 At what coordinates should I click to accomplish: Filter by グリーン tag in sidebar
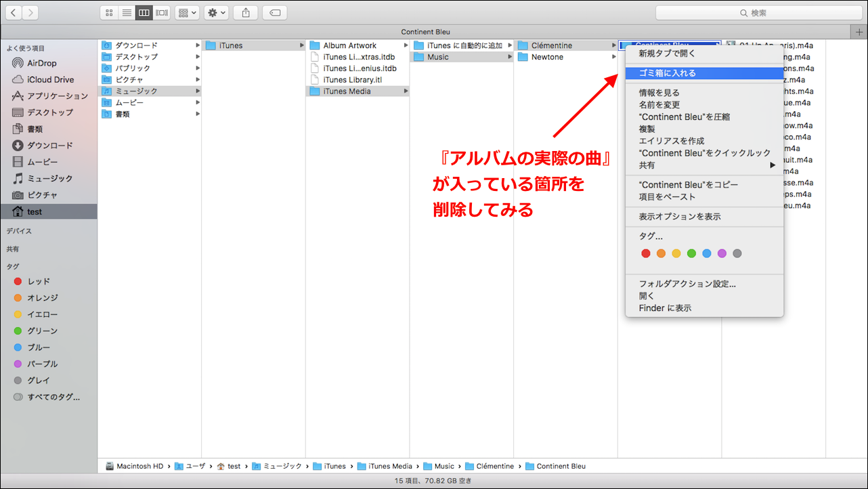[x=48, y=331]
